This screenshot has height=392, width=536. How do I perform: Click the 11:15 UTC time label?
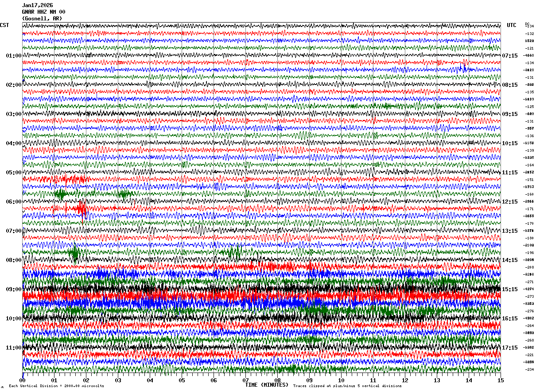pyautogui.click(x=510, y=173)
